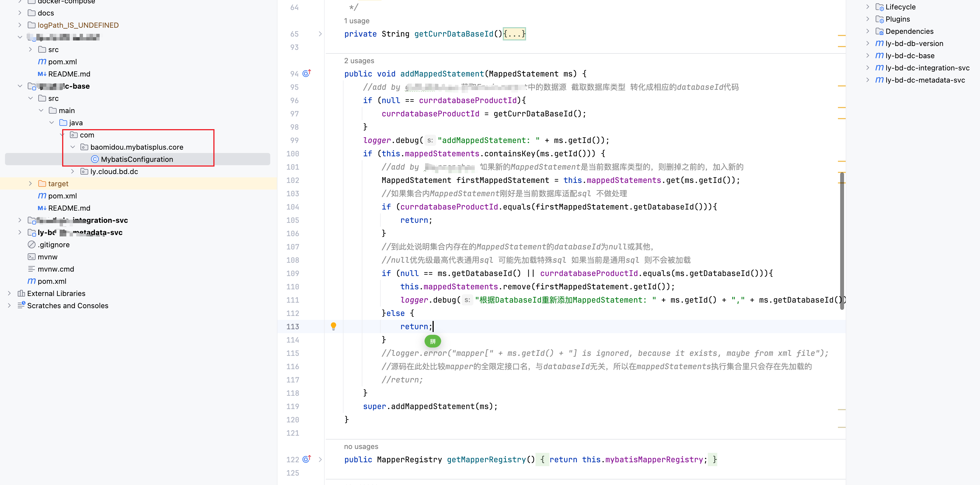Click the '2 usages' hint above addMappedStatement
980x485 pixels.
click(x=359, y=61)
